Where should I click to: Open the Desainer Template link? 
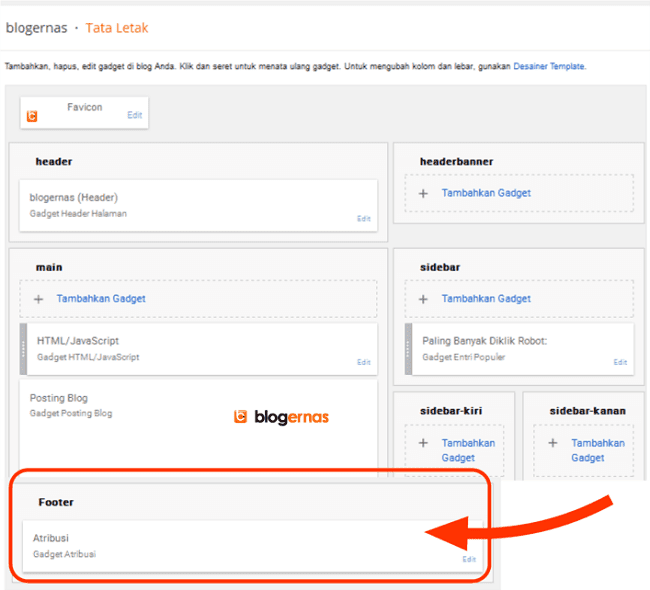[x=549, y=66]
